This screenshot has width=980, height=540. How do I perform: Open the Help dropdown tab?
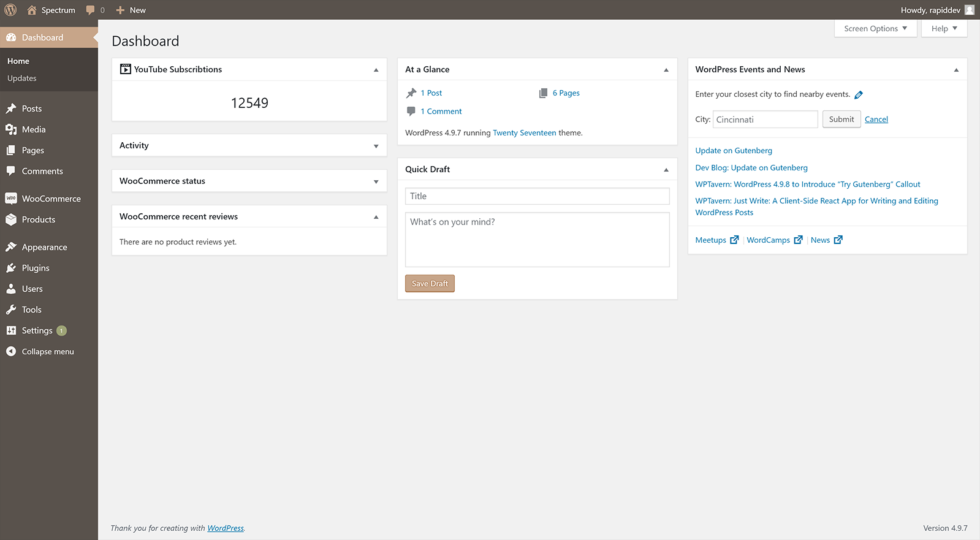(944, 28)
